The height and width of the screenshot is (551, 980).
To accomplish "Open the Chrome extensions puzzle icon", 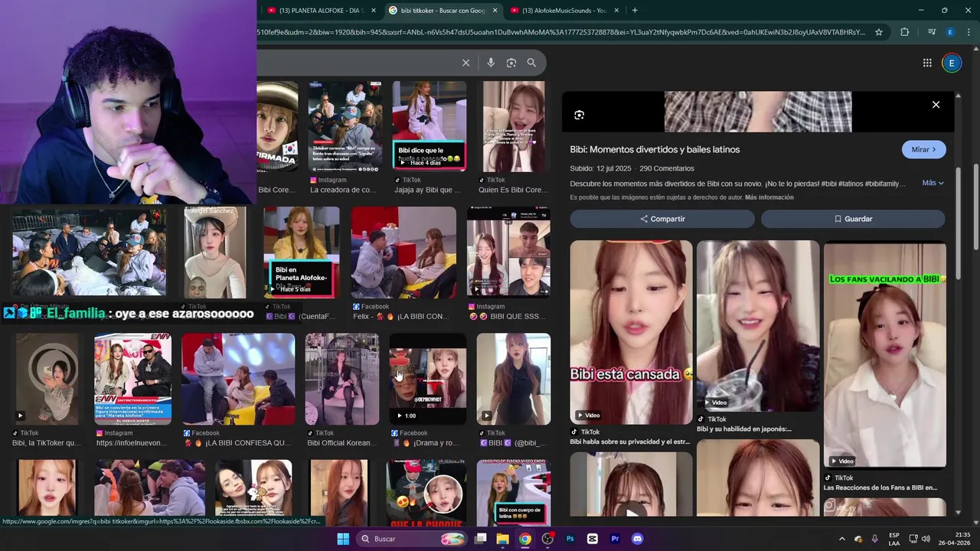I will pyautogui.click(x=905, y=32).
